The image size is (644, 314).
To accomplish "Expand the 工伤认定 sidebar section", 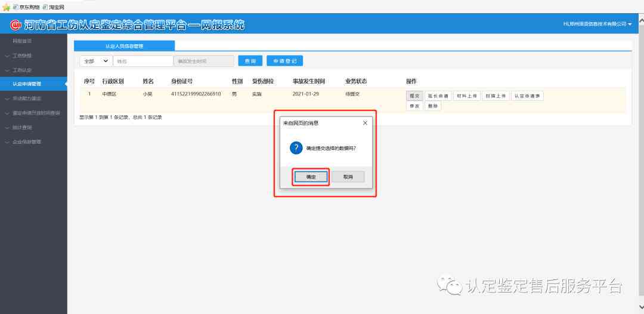I will [x=22, y=70].
